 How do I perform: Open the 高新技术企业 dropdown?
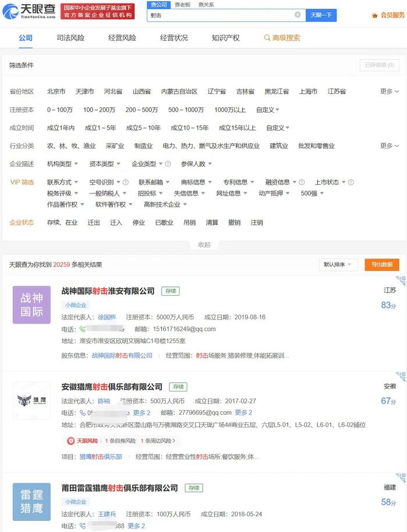point(165,204)
